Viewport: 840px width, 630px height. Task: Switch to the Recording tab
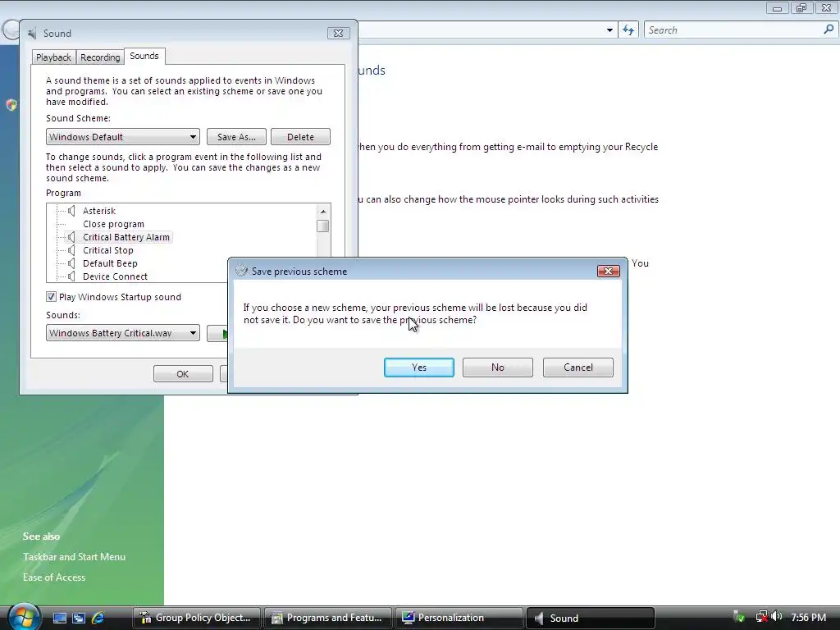tap(100, 57)
